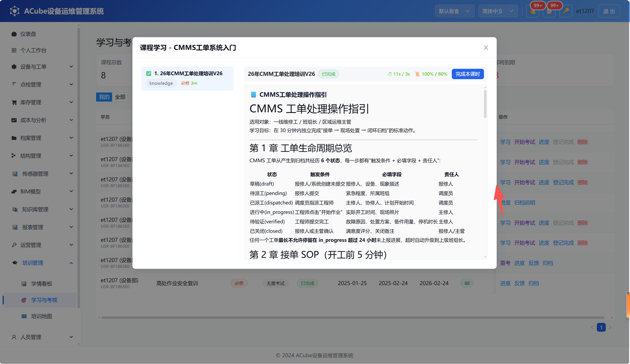Toggle checkbox for lesson 26年CMM工单处理培训V26
Image resolution: width=630 pixels, height=364 pixels.
point(149,73)
